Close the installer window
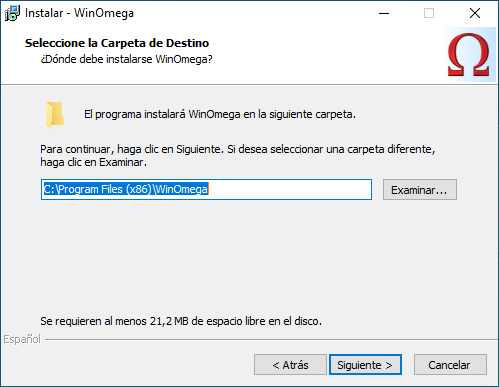This screenshot has width=499, height=387. click(475, 13)
